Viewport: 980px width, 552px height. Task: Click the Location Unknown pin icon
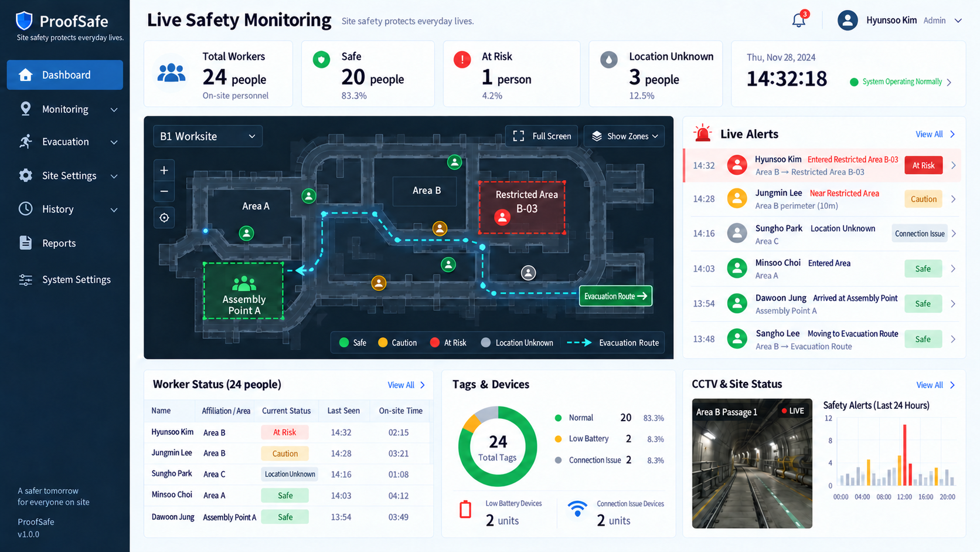609,60
